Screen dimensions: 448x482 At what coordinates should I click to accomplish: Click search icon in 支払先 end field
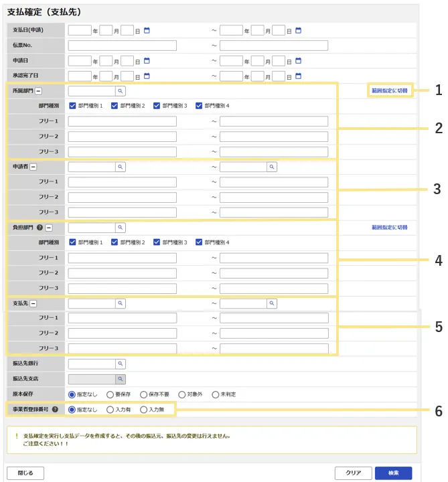tap(272, 303)
